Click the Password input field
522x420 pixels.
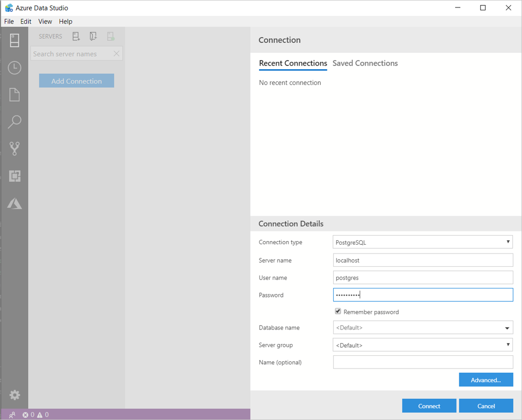423,295
